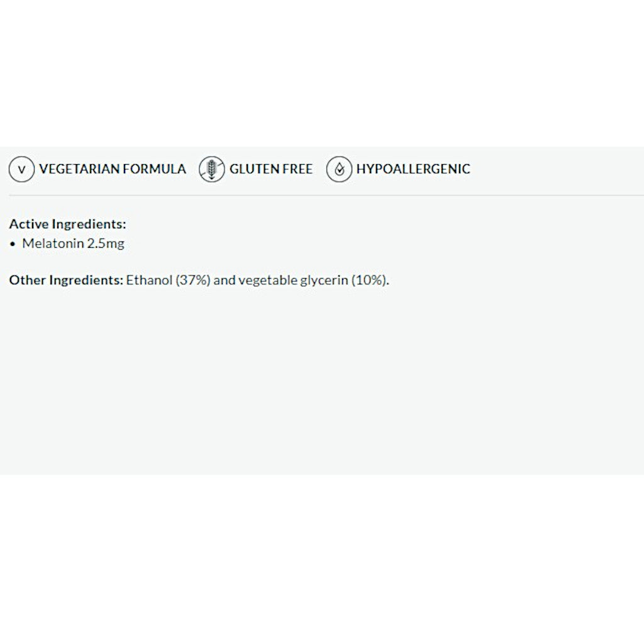Click the horizontal divider below the badges
The width and height of the screenshot is (644, 644).
[322, 196]
